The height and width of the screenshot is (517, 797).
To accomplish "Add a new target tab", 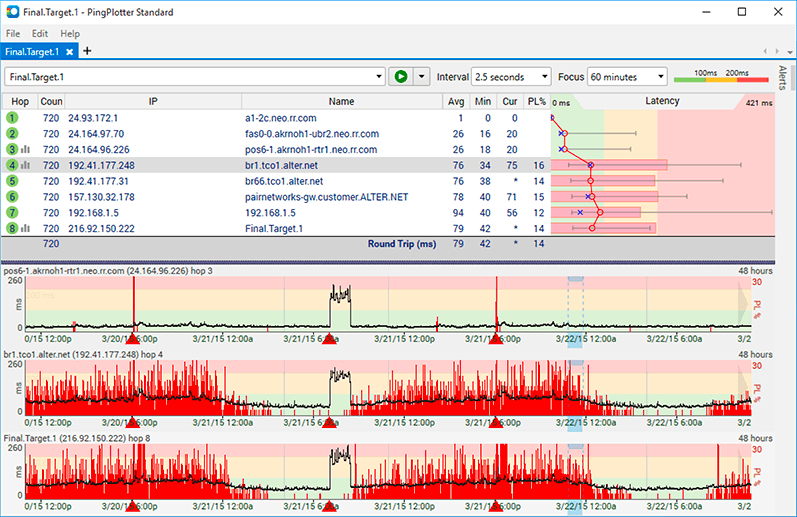I will pos(87,51).
